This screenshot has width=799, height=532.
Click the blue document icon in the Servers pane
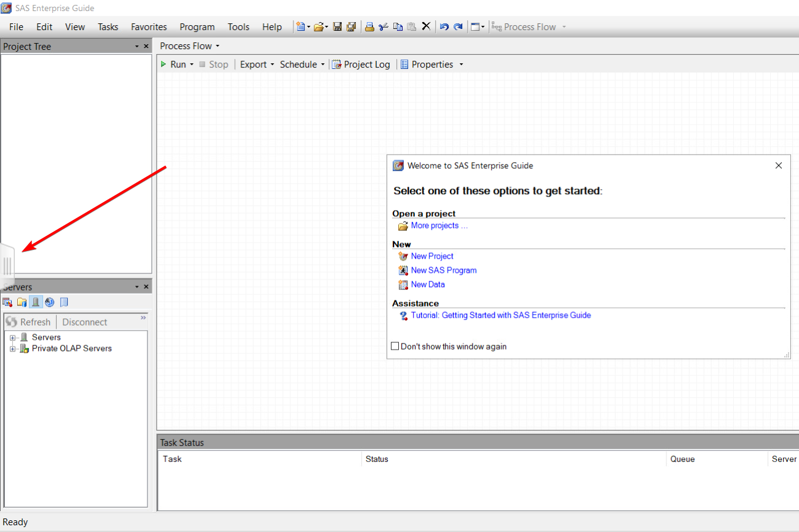pyautogui.click(x=64, y=302)
